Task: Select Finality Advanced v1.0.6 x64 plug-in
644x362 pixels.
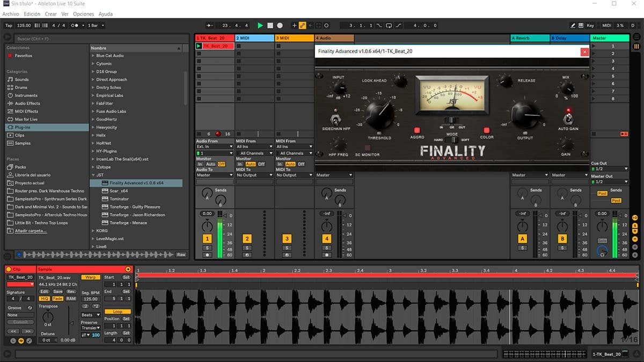Action: click(136, 183)
